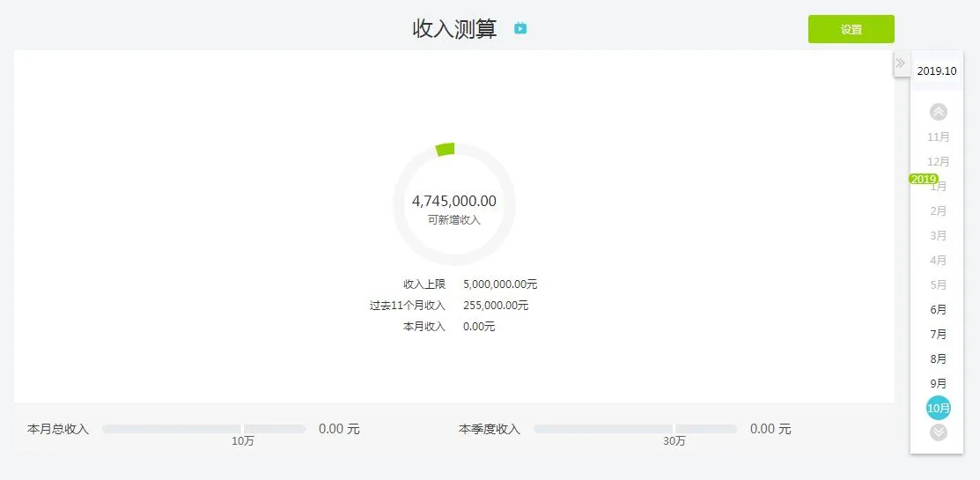Click the 255,000.00元 value

coord(496,306)
